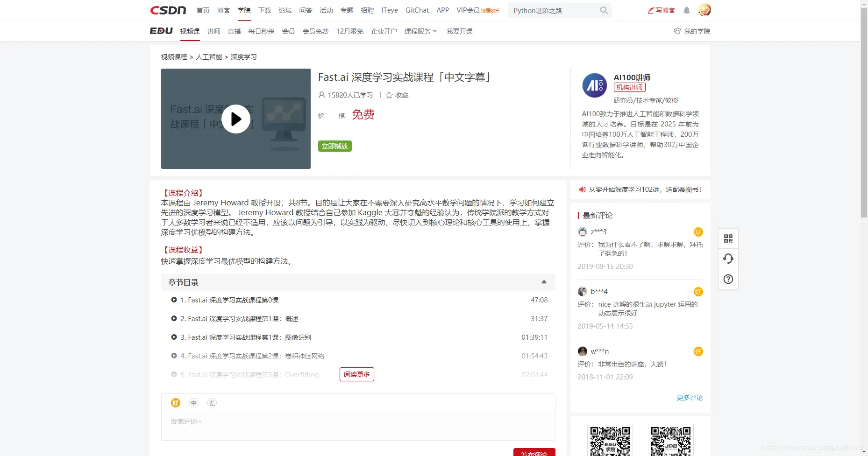Open customer service headset icon
The height and width of the screenshot is (456, 868).
(728, 259)
